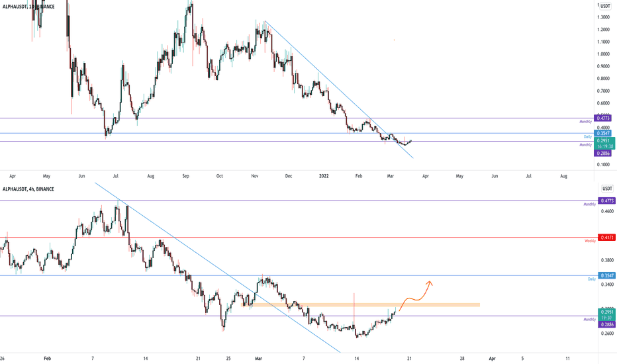Click the 0.2600 price axis value on the 4h chart
Viewport: 617px width, 364px height.
(607, 334)
